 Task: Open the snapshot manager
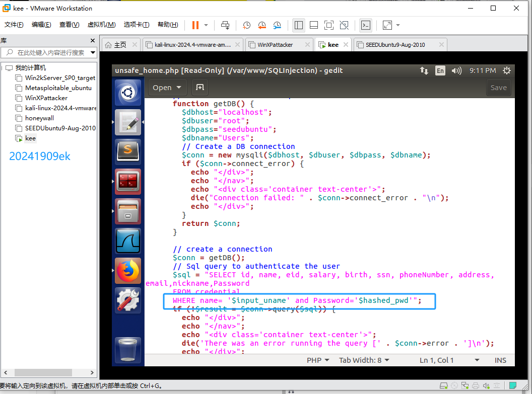tap(277, 25)
